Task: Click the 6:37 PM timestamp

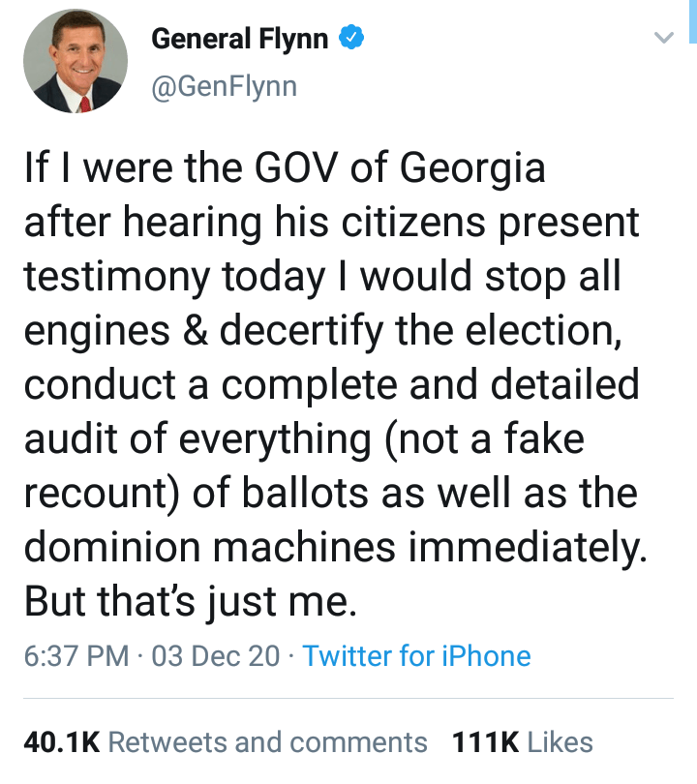Action: coord(76,656)
